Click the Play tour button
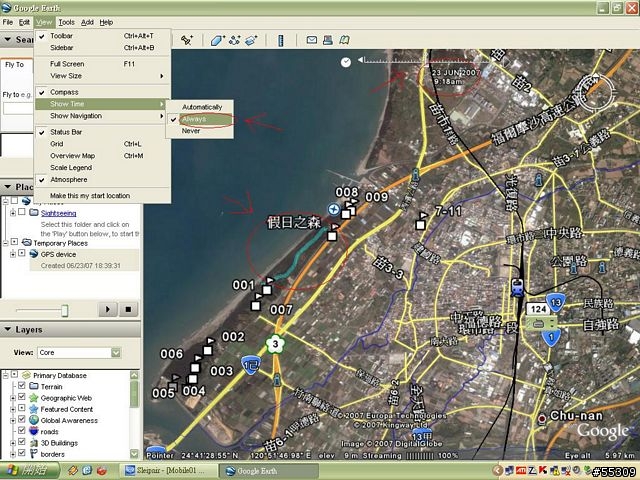Screen dimensions: 640x480 click(108, 309)
